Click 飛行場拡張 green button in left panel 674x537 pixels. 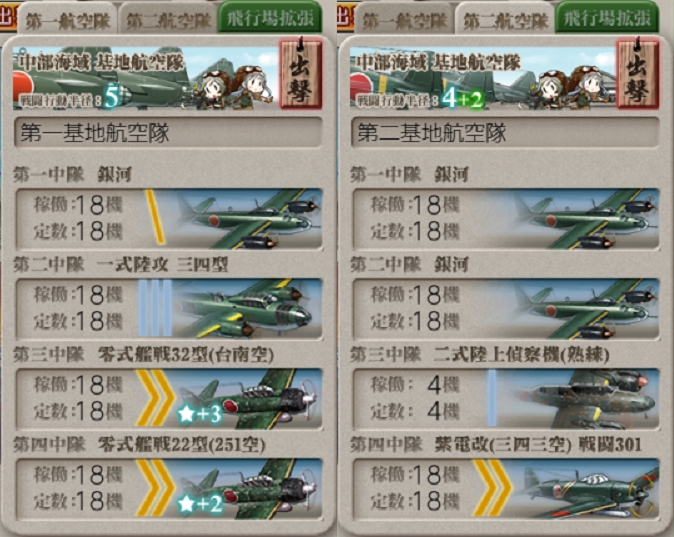pyautogui.click(x=270, y=18)
